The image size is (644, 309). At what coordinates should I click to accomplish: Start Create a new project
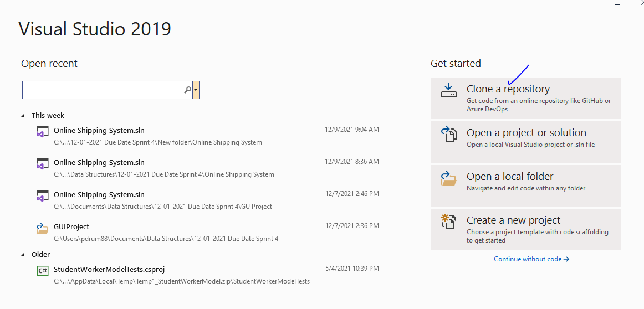tap(525, 229)
